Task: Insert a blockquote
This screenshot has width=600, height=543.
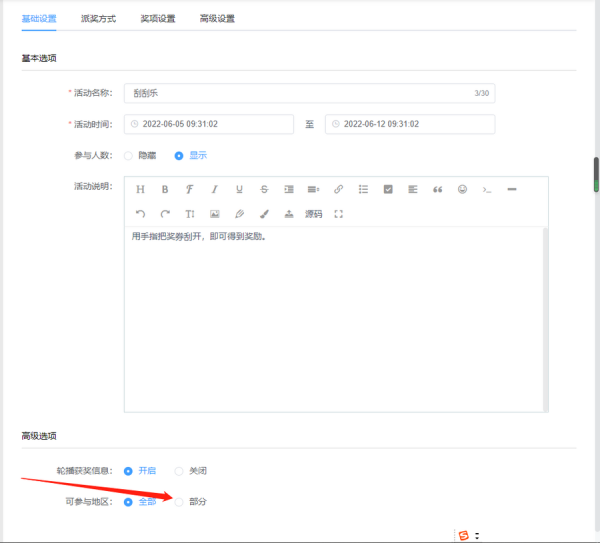Action: (x=437, y=189)
